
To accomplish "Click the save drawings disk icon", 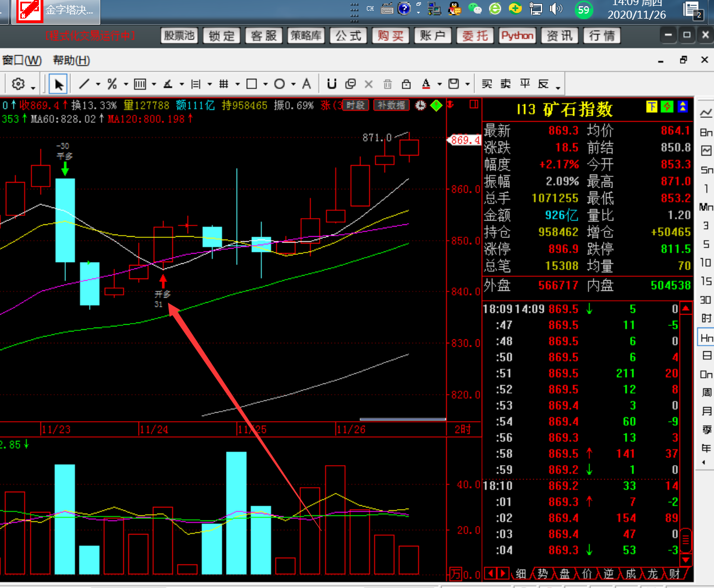I will point(454,84).
